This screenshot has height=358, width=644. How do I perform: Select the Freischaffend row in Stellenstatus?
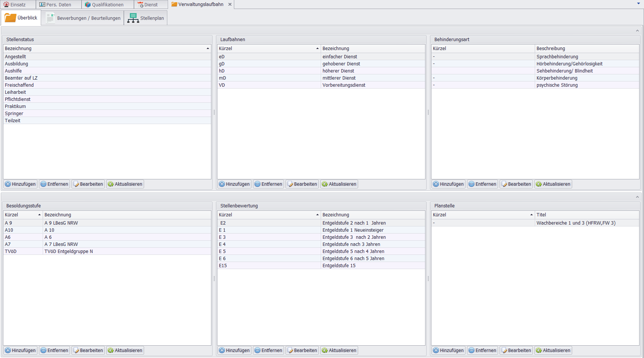pos(19,85)
